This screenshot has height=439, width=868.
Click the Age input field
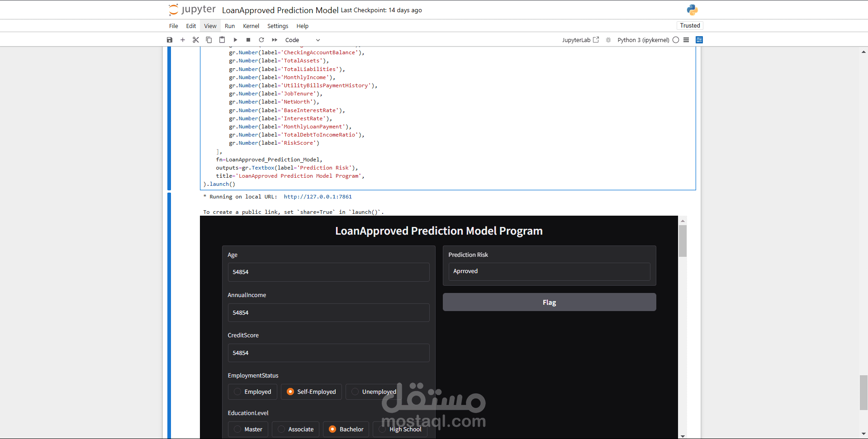[328, 272]
